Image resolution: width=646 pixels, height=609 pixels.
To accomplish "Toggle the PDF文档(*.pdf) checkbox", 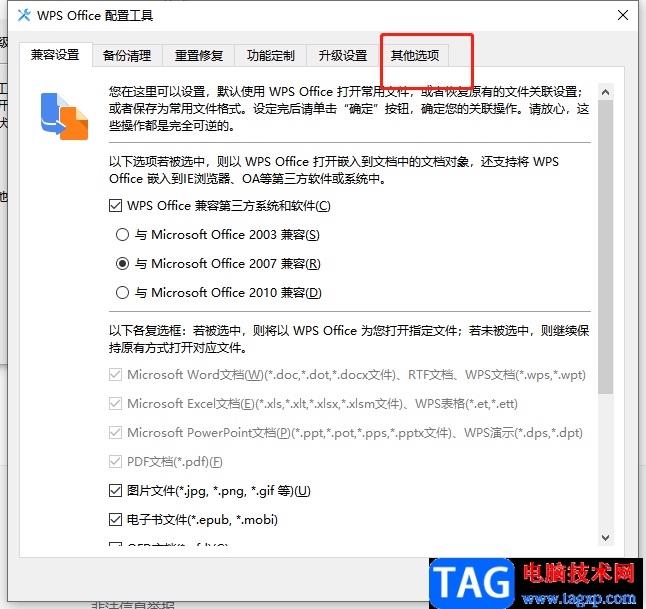I will (115, 461).
